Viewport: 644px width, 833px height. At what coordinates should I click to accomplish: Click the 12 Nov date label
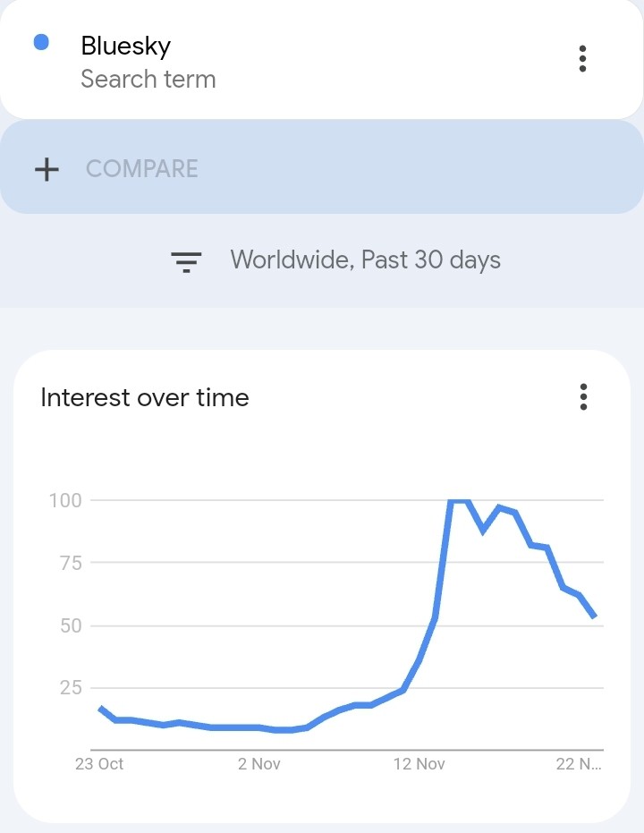[419, 764]
